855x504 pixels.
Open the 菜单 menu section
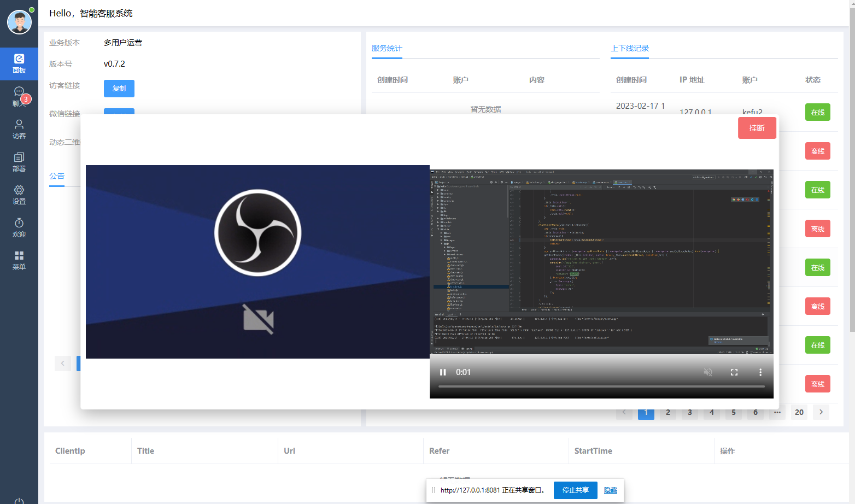tap(19, 261)
